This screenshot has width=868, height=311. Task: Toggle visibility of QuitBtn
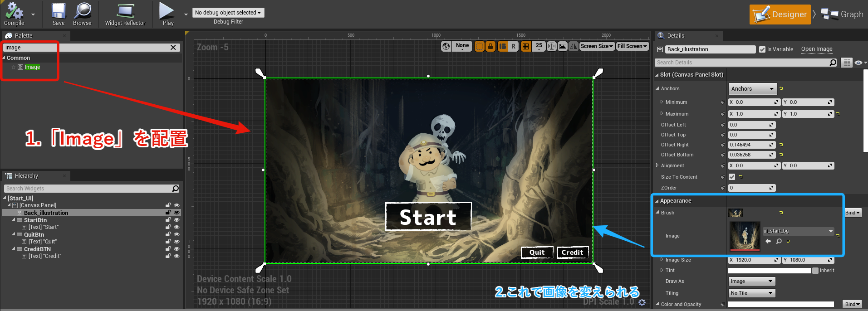tap(177, 234)
